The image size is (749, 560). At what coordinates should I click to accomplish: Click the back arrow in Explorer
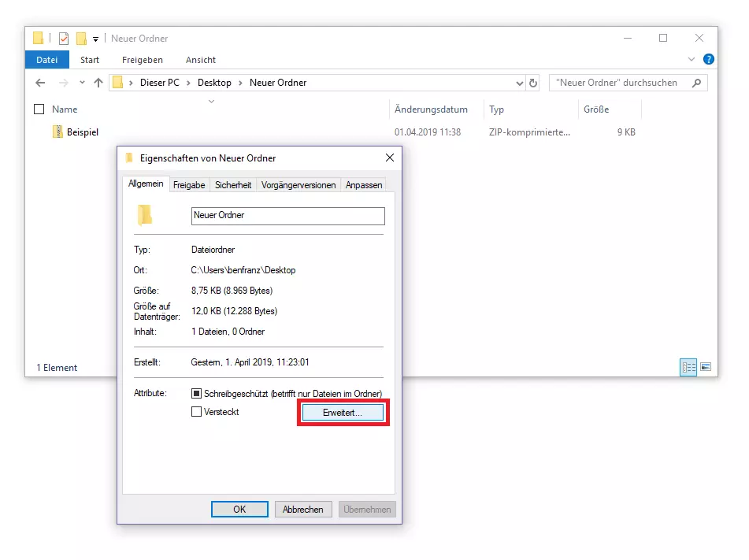(x=40, y=83)
